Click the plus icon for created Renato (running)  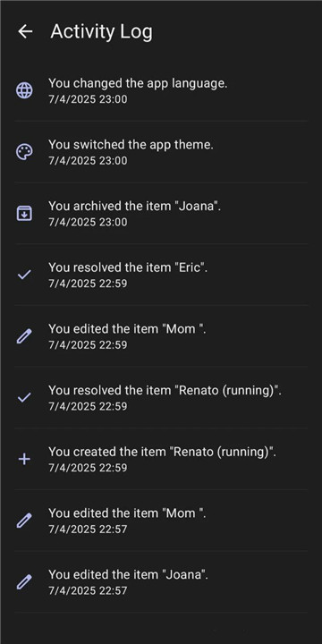[24, 459]
